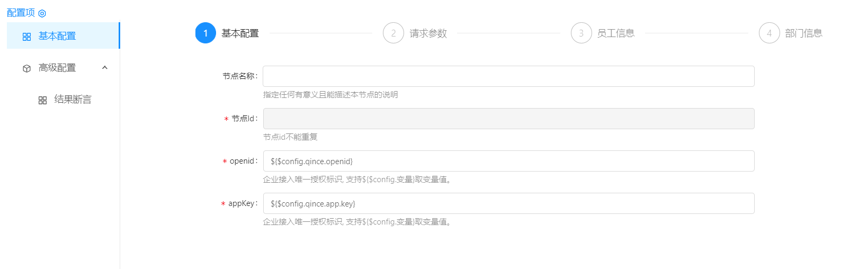This screenshot has width=868, height=269.
Task: Focus the appKey input field
Action: pyautogui.click(x=508, y=203)
